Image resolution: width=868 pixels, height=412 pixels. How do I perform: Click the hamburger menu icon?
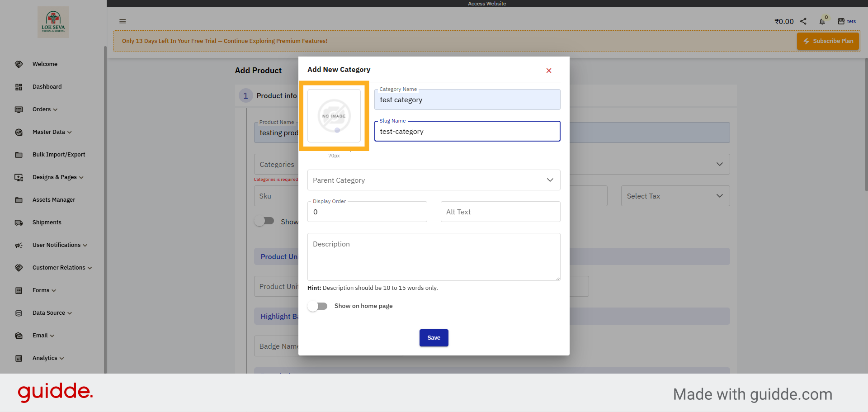pos(123,21)
